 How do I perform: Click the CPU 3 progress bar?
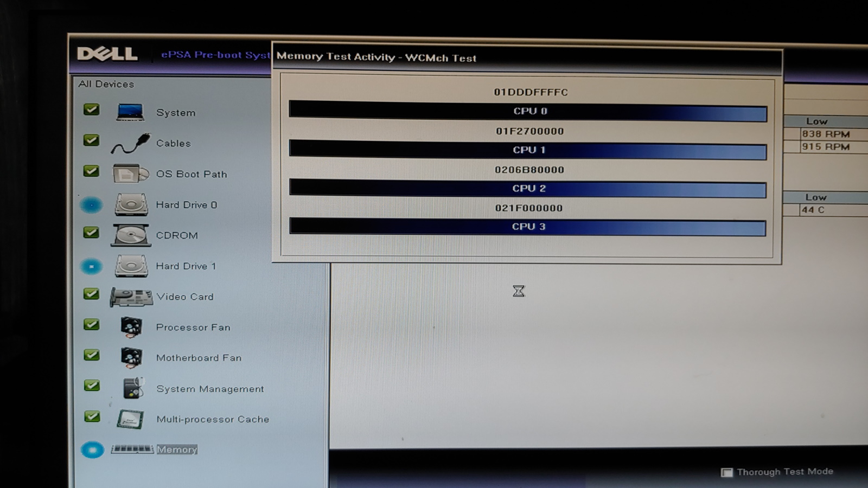click(x=528, y=227)
